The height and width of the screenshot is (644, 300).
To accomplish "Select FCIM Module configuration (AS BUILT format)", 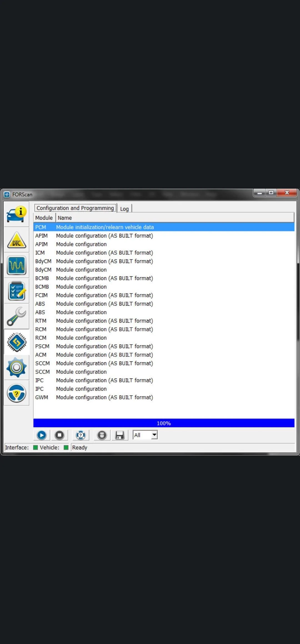I will [164, 295].
